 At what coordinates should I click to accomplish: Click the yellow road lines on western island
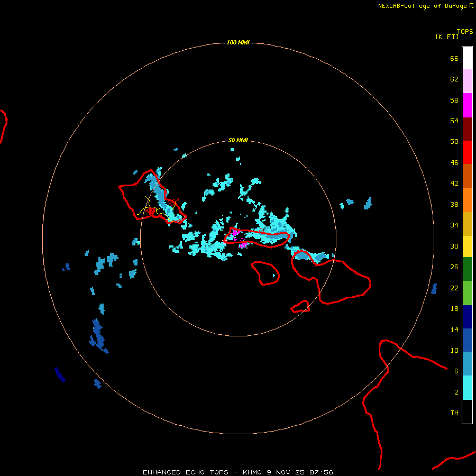click(x=157, y=209)
